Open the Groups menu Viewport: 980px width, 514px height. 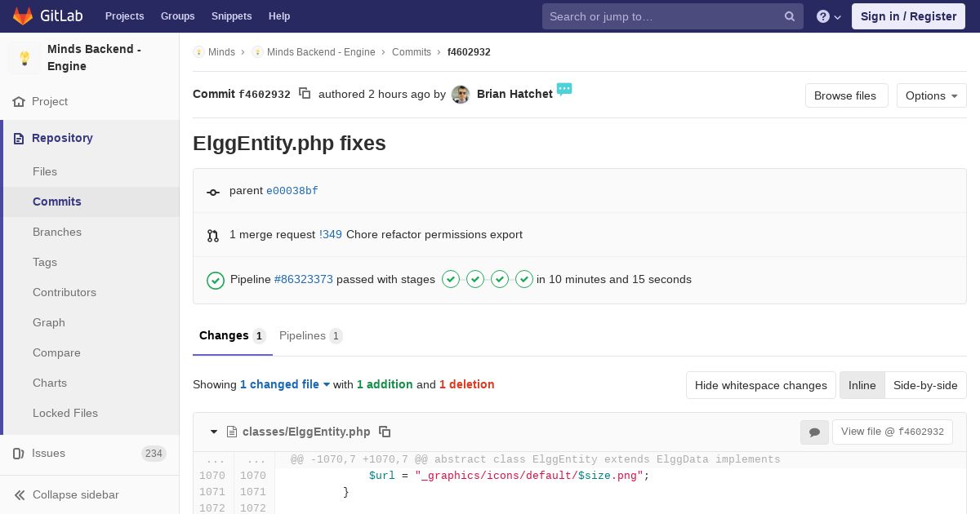tap(177, 16)
